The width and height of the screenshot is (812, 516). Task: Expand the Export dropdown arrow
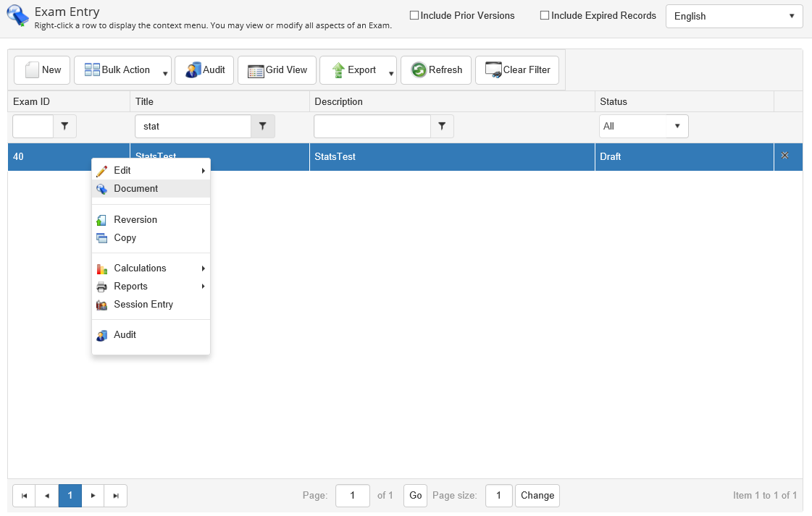pos(390,73)
